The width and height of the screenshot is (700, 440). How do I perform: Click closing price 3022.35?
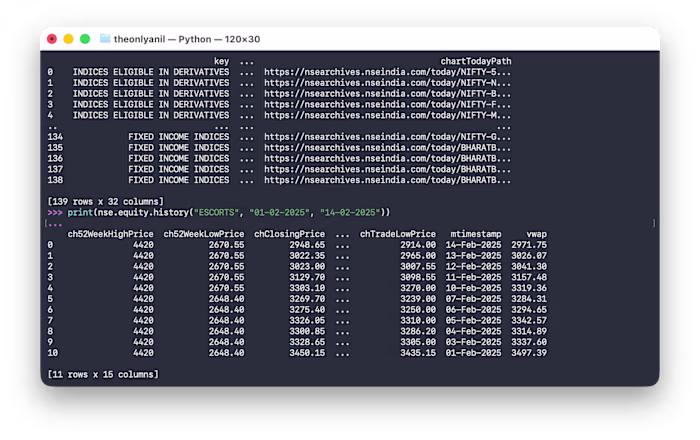coord(307,256)
